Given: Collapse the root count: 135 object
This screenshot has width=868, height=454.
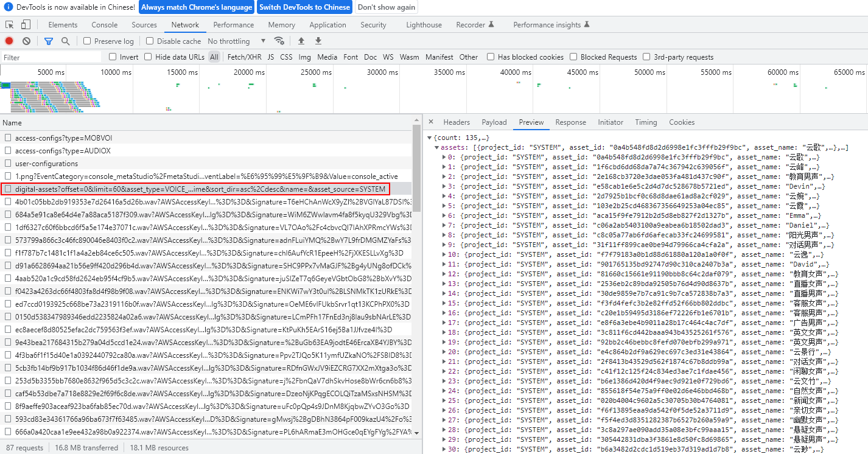Looking at the screenshot, I should click(429, 138).
